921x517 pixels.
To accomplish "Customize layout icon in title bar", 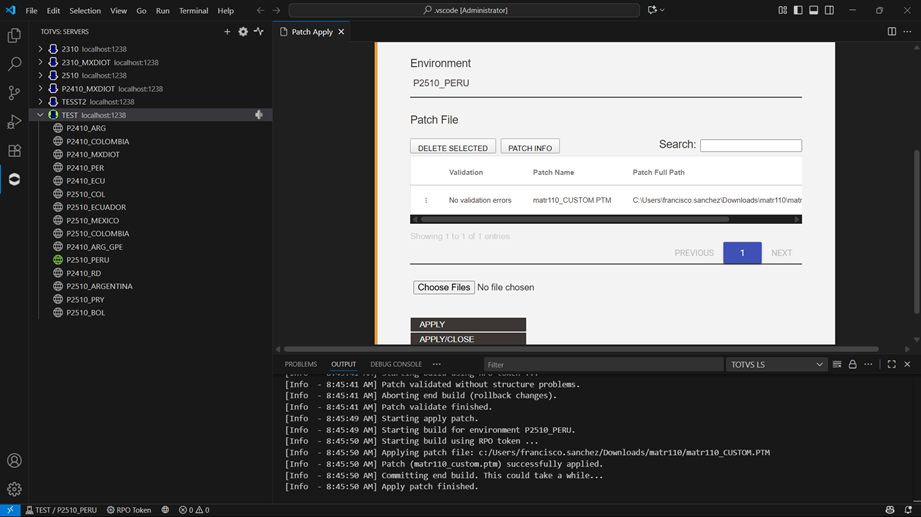I will pyautogui.click(x=782, y=10).
